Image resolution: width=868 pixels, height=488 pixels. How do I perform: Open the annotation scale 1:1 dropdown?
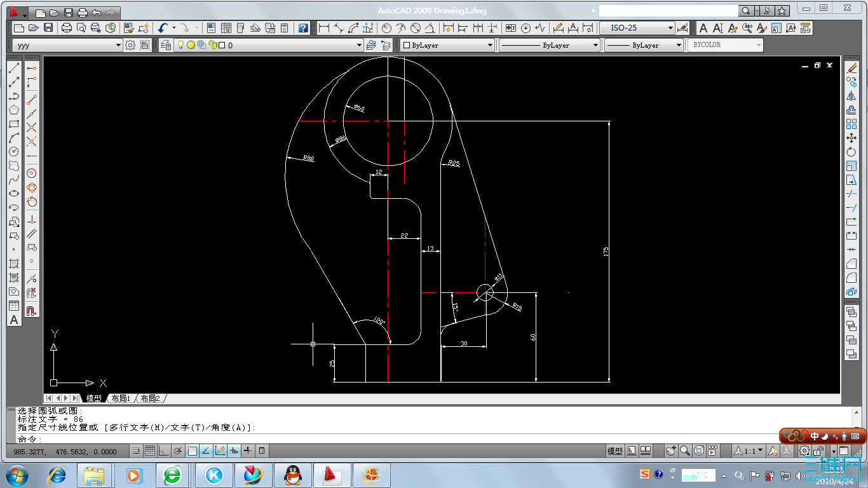point(750,451)
